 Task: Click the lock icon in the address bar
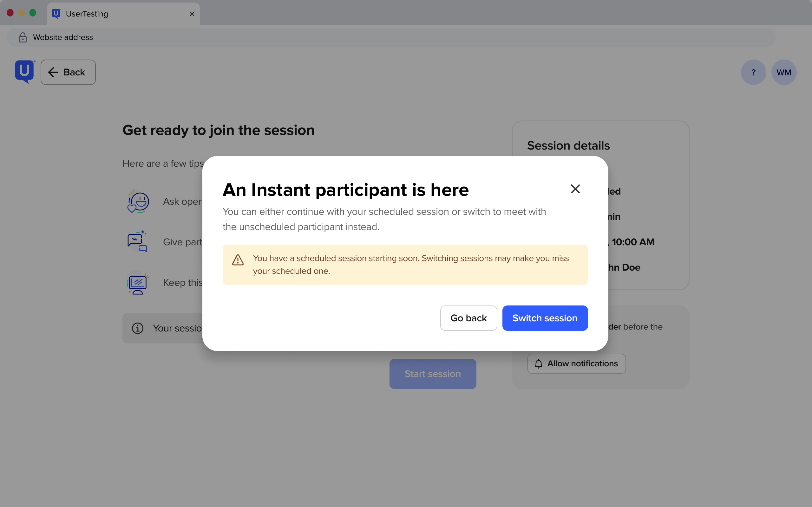(23, 37)
